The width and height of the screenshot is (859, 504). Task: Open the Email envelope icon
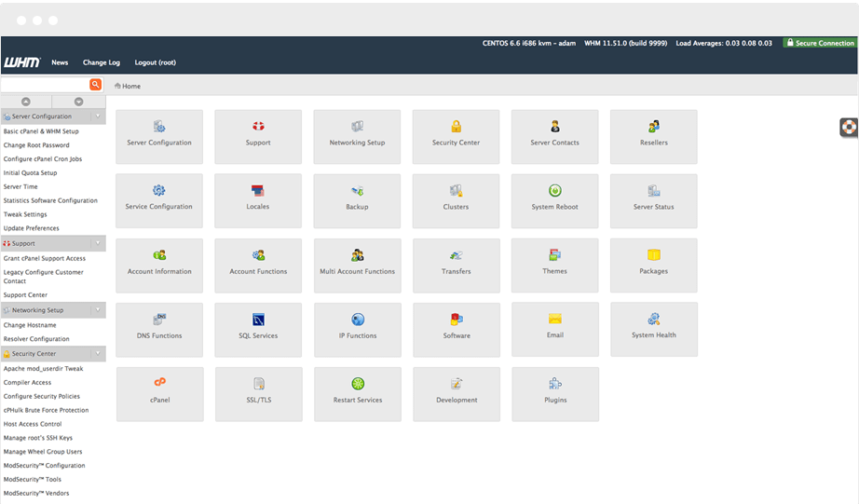click(555, 320)
